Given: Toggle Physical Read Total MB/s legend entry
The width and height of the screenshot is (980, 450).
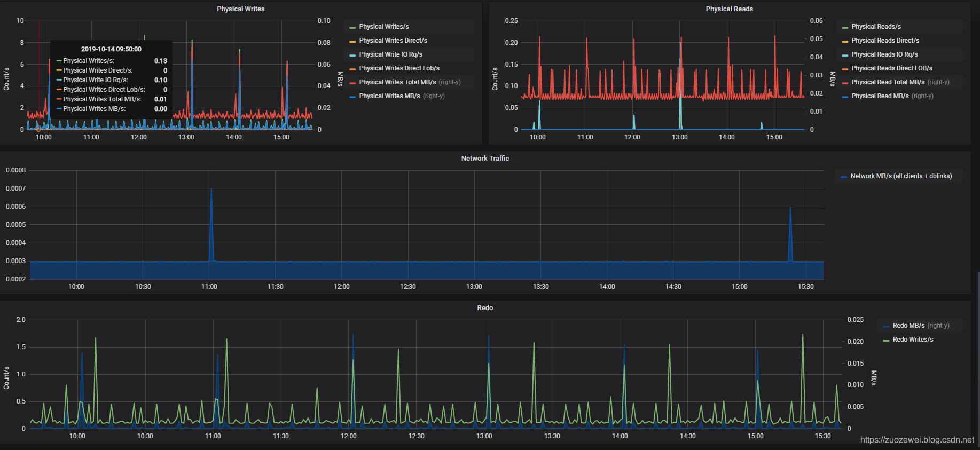Looking at the screenshot, I should tap(888, 82).
